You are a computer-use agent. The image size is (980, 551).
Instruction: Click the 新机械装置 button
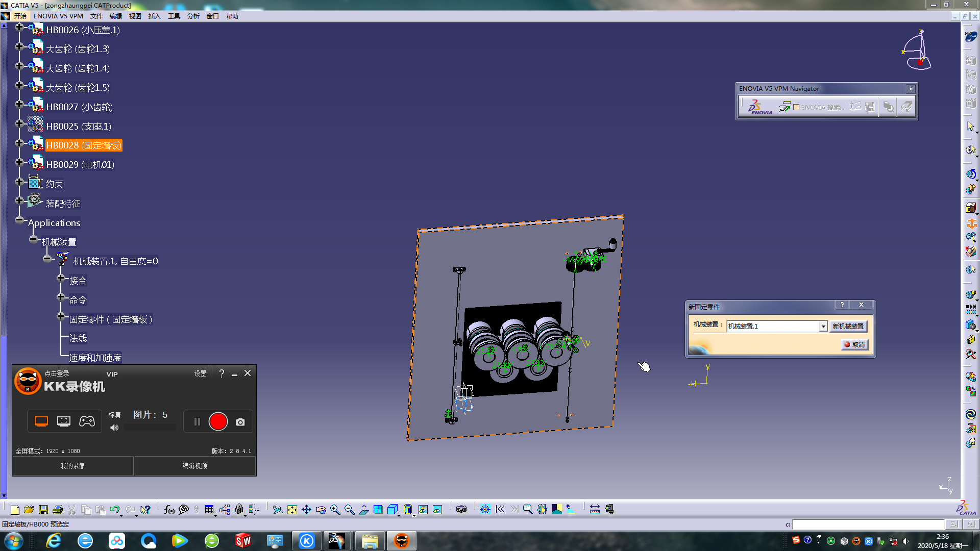coord(848,327)
